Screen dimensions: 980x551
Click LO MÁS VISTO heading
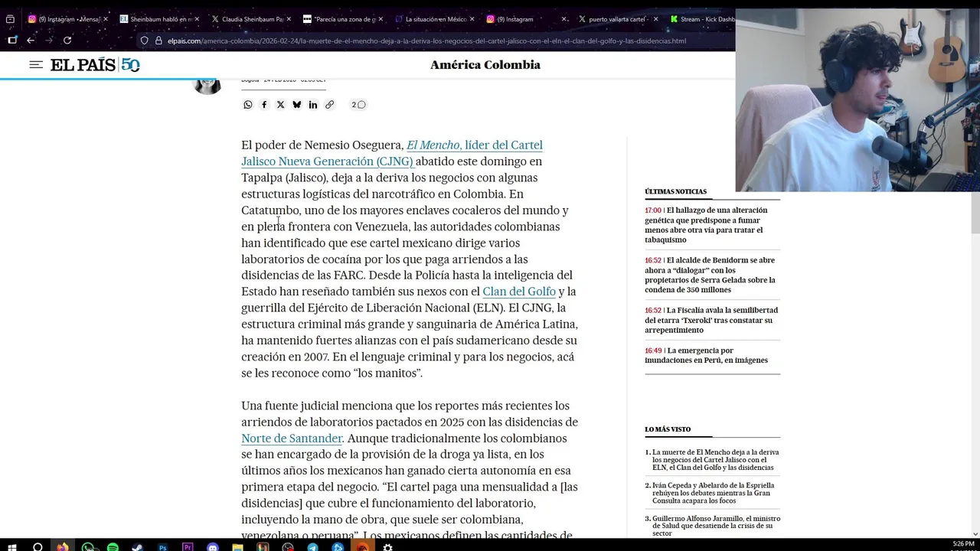tap(668, 429)
